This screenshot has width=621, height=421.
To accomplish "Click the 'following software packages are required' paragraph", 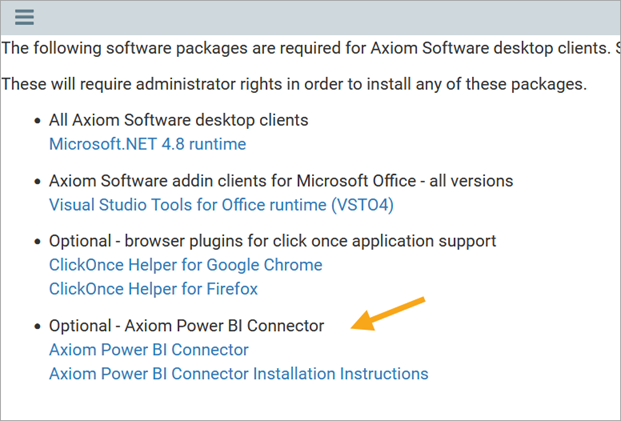I will [300, 47].
